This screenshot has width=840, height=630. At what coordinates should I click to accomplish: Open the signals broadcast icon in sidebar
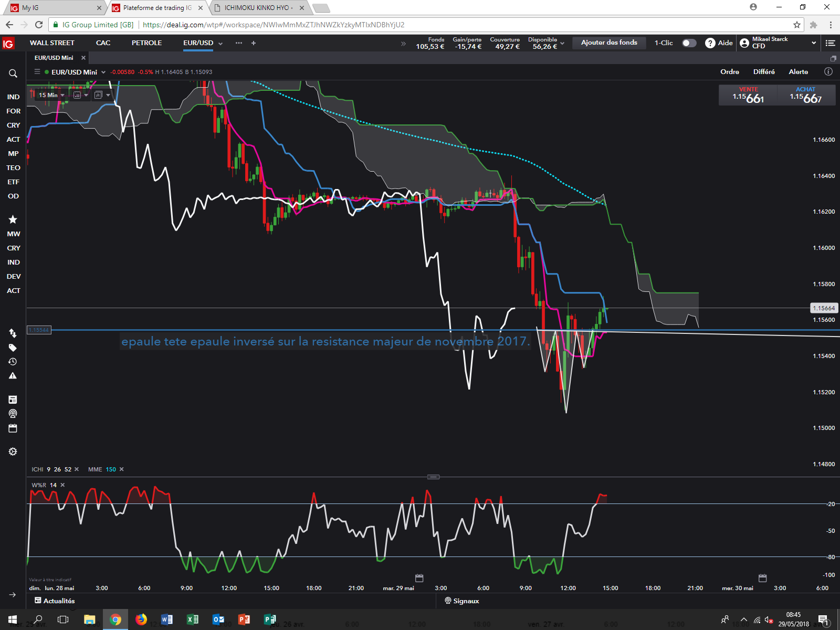[13, 414]
